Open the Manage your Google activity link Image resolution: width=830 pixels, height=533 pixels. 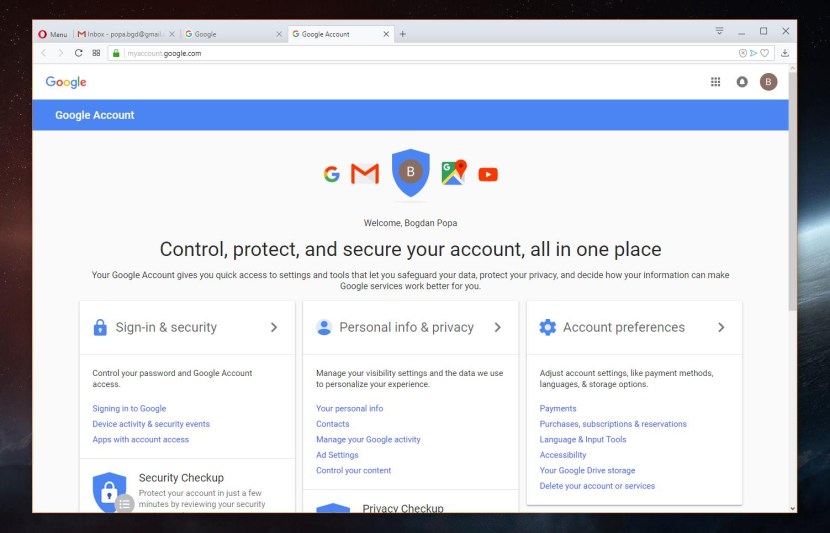pos(368,439)
